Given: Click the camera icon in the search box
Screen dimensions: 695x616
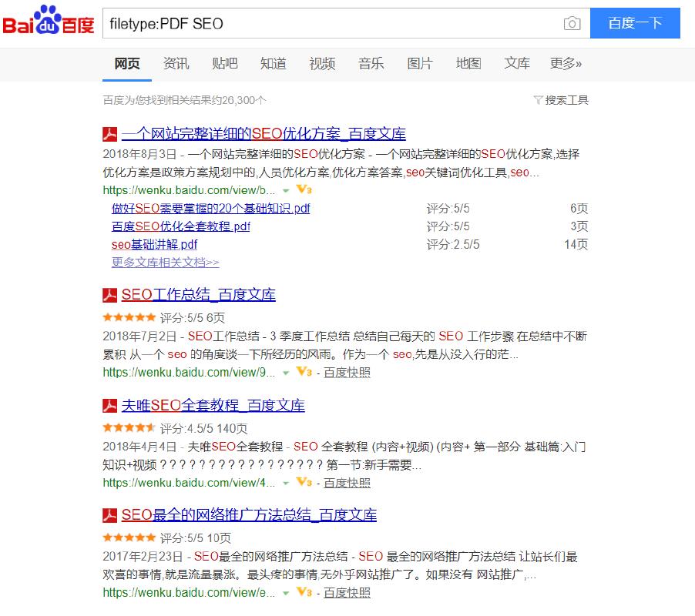Looking at the screenshot, I should coord(572,23).
